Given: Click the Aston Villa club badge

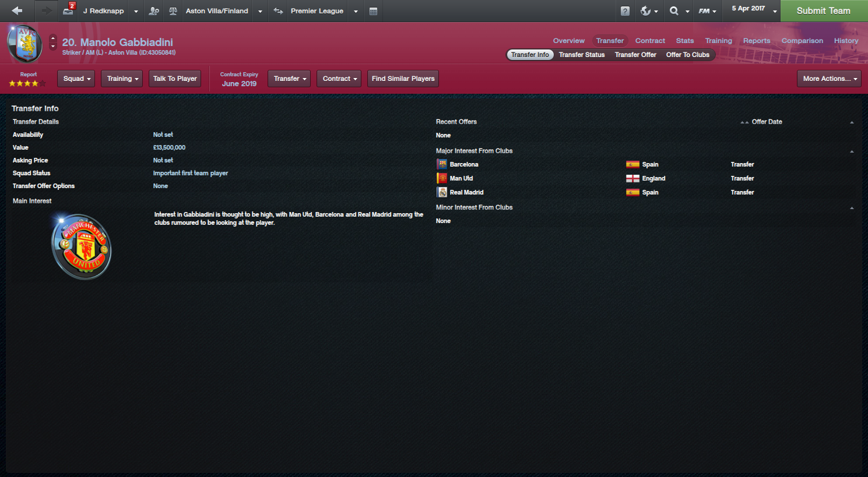Looking at the screenshot, I should [25, 44].
